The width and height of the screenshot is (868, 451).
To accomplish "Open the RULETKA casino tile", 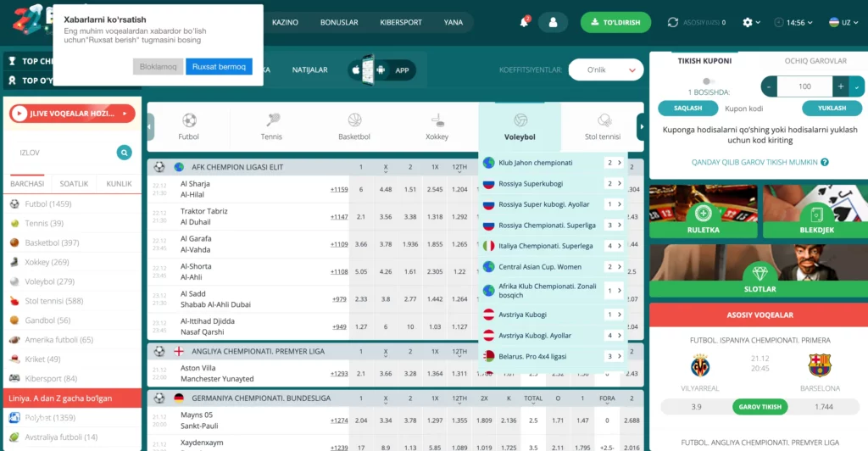I will pos(703,211).
